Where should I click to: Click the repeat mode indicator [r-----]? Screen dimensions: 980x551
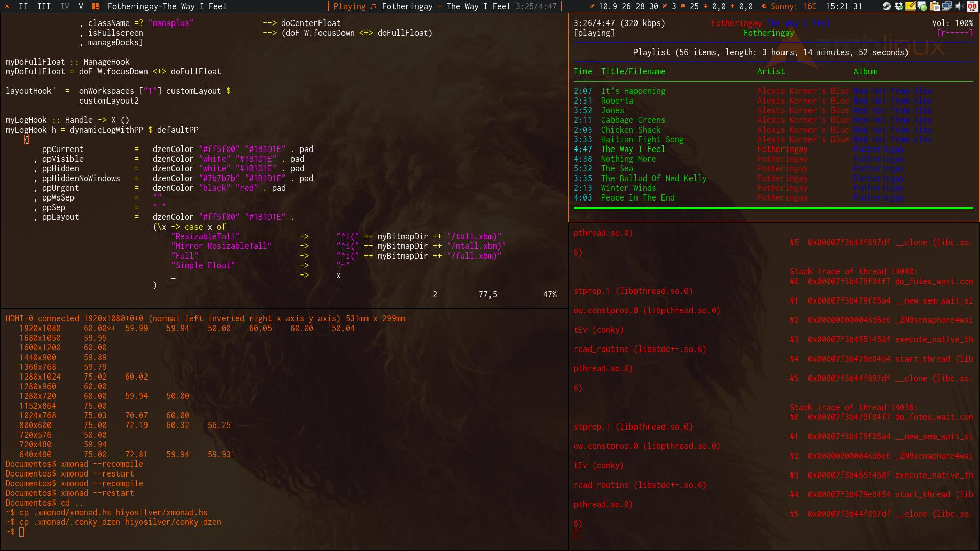954,33
